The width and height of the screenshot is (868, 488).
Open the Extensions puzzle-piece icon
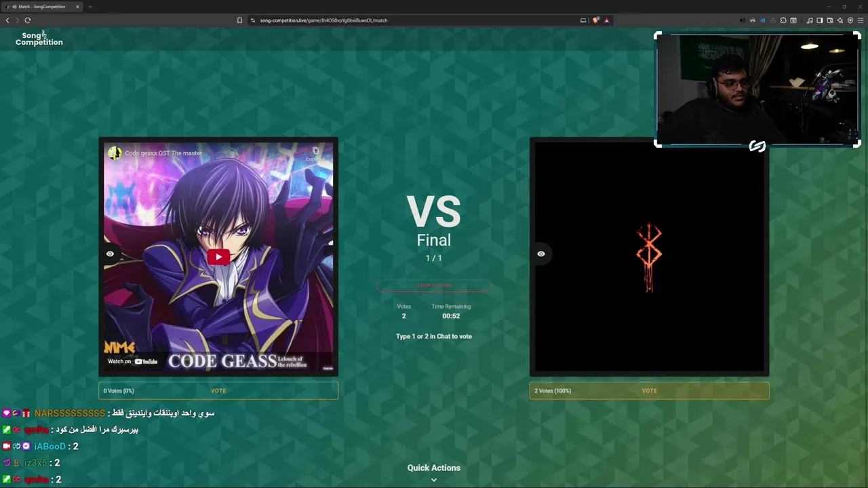point(783,20)
